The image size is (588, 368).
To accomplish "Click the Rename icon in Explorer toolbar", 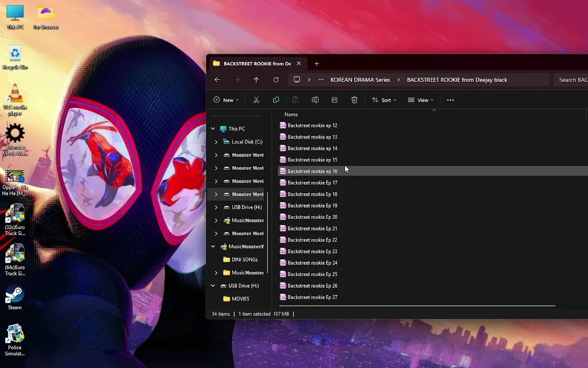I will click(315, 100).
